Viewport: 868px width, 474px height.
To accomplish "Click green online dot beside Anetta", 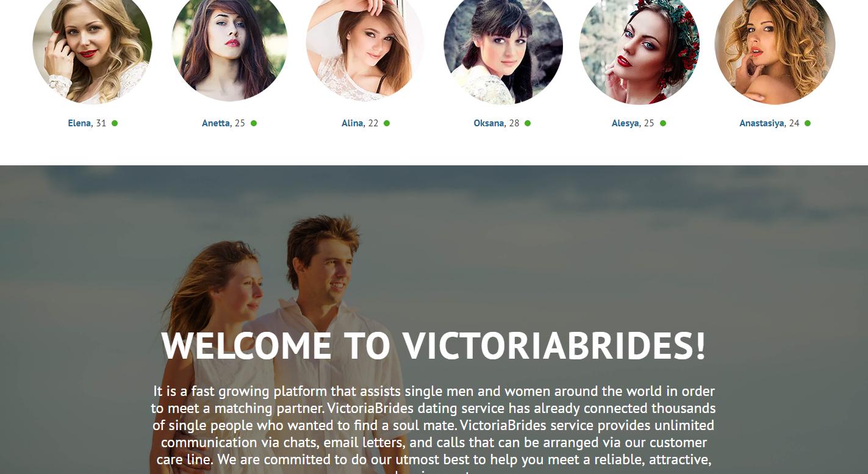I will (254, 123).
